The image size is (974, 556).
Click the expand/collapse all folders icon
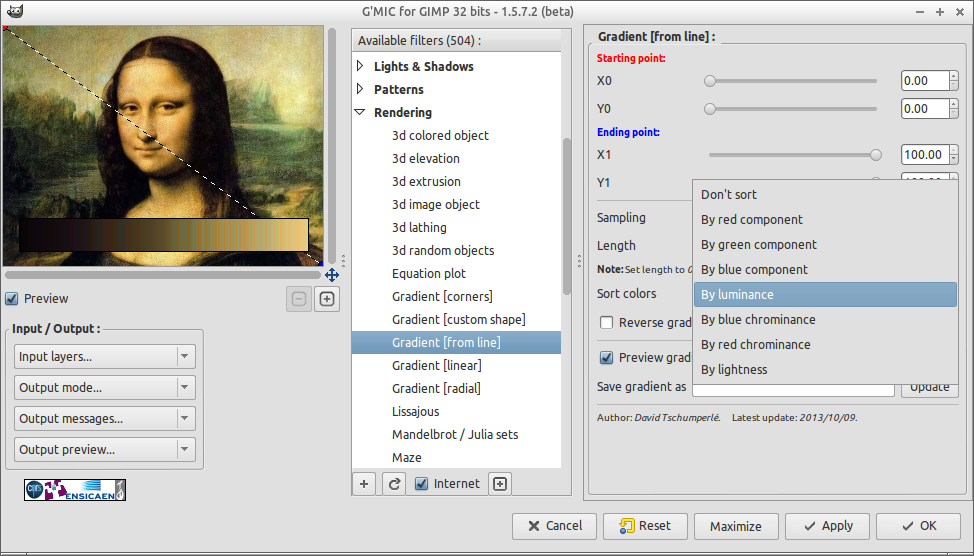pos(500,484)
